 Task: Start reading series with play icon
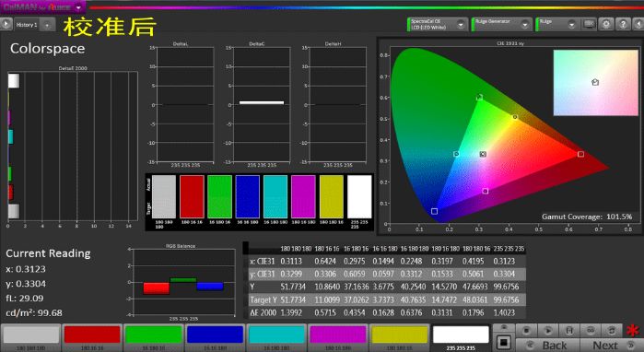pyautogui.click(x=547, y=330)
